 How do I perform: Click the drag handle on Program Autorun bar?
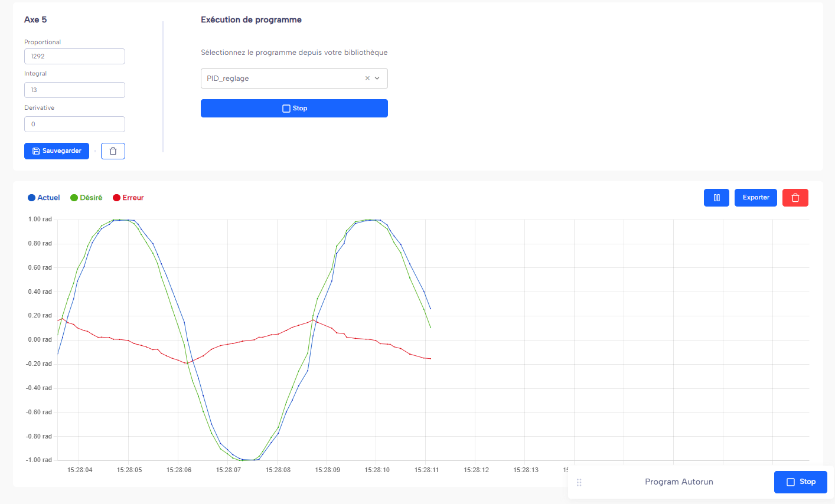[579, 482]
